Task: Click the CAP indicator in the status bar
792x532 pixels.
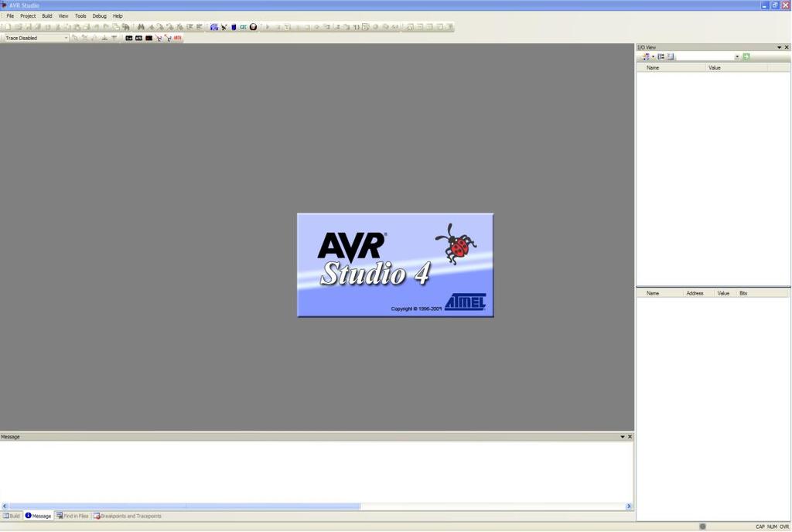Action: (x=760, y=527)
